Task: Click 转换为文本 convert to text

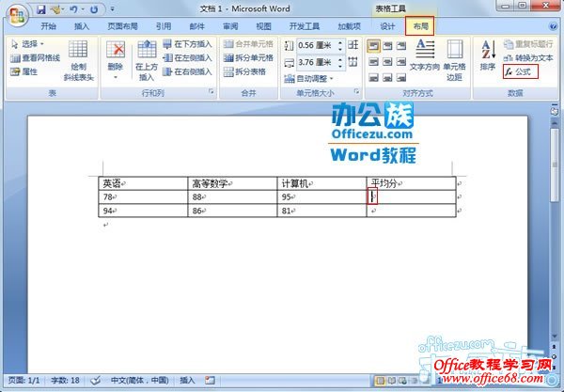Action: [x=528, y=57]
